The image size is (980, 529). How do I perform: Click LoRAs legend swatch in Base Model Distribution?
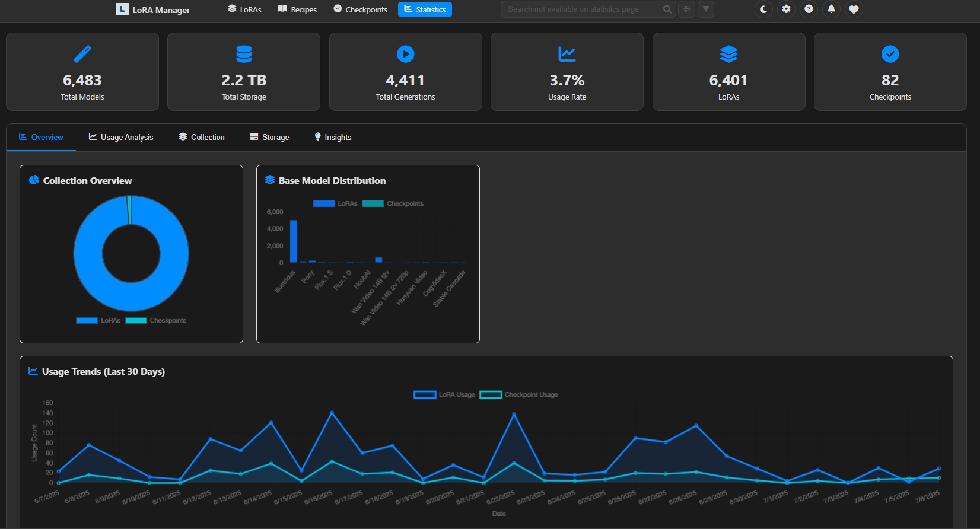324,204
